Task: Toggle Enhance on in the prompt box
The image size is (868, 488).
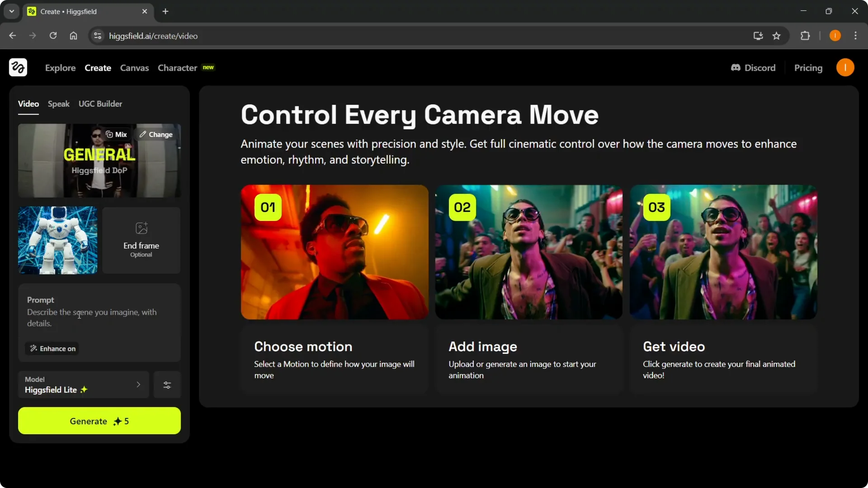Action: [x=52, y=348]
